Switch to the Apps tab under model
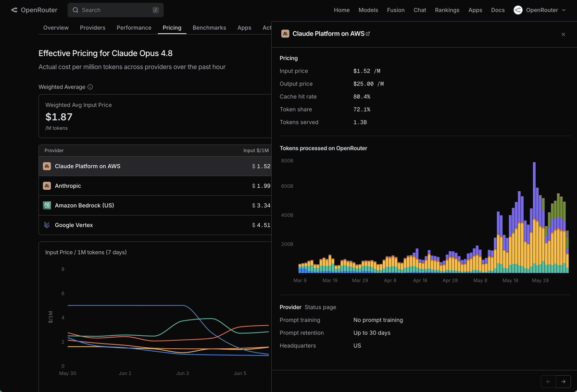577x392 pixels. [244, 28]
